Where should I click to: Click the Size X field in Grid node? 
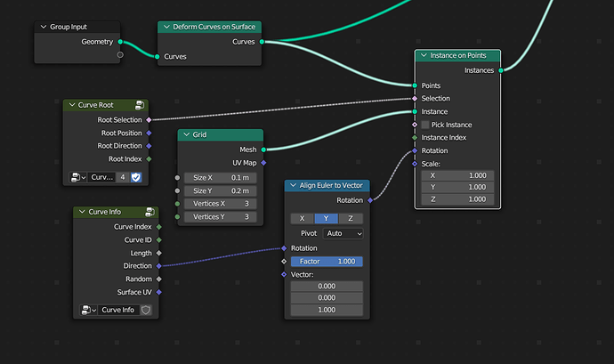click(x=221, y=177)
